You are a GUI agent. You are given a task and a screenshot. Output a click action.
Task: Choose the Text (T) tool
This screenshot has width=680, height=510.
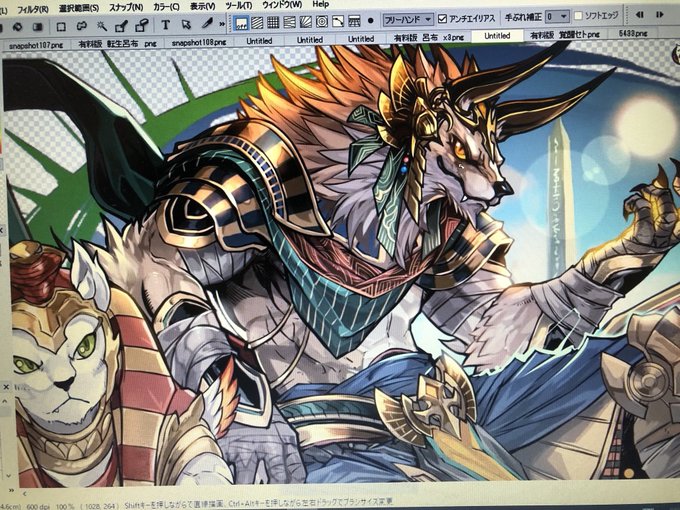coord(165,25)
